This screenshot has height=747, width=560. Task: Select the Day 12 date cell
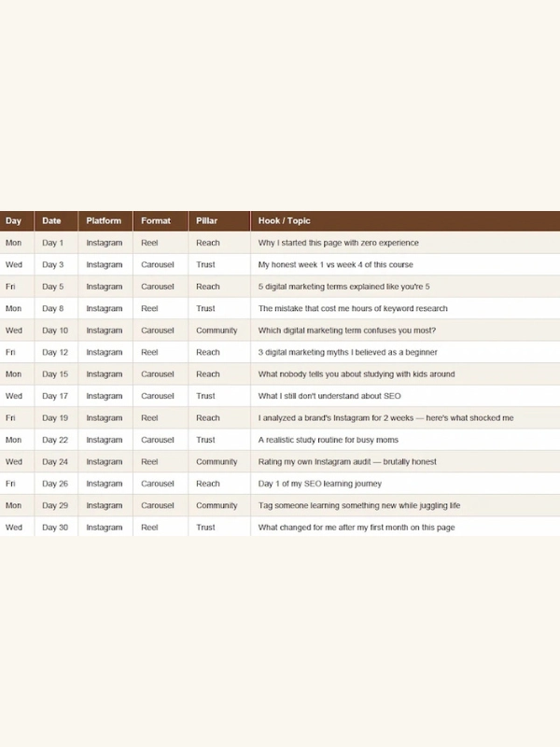tap(56, 352)
